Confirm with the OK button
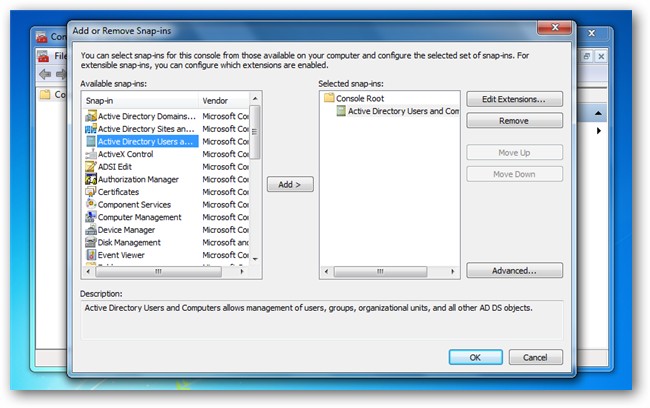 coord(475,357)
